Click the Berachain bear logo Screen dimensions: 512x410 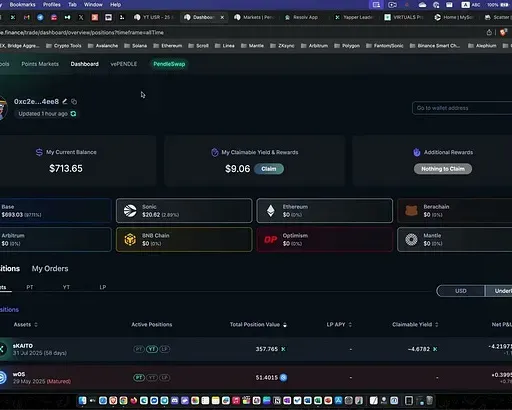411,211
